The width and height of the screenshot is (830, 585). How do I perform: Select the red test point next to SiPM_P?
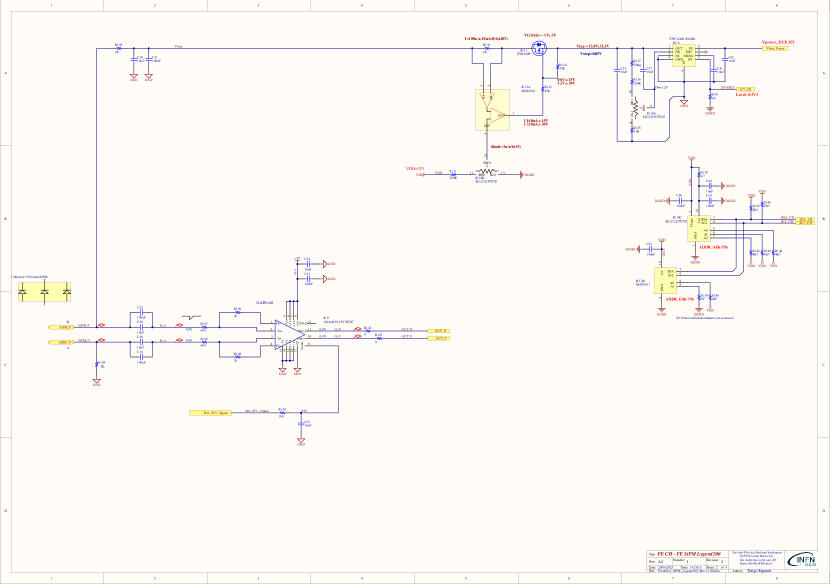click(101, 326)
